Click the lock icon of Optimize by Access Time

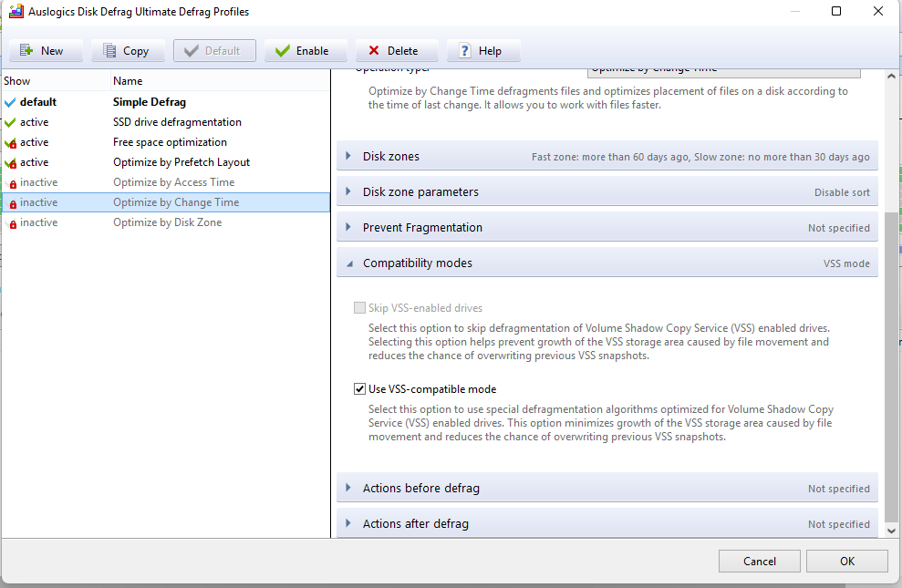tap(12, 184)
